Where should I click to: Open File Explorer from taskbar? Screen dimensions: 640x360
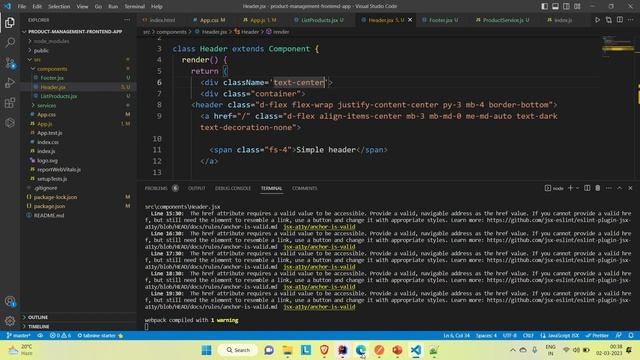coord(287,350)
